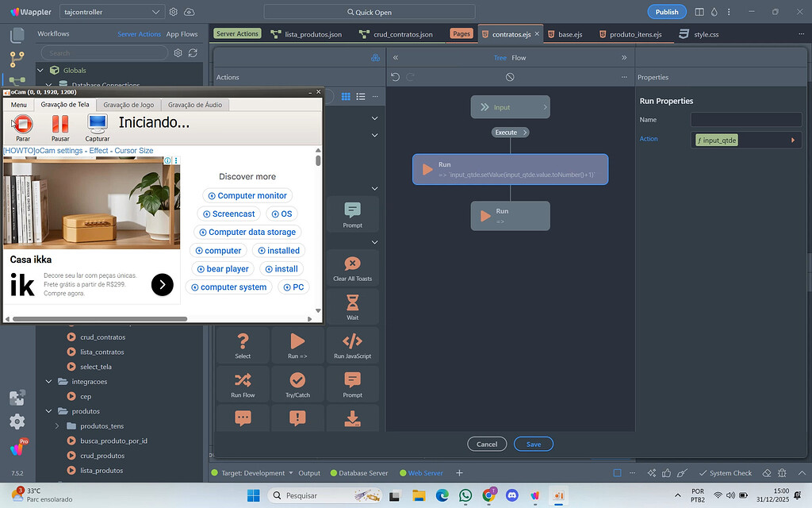Collapse right panel with double chevron
The image size is (812, 508).
(x=624, y=57)
